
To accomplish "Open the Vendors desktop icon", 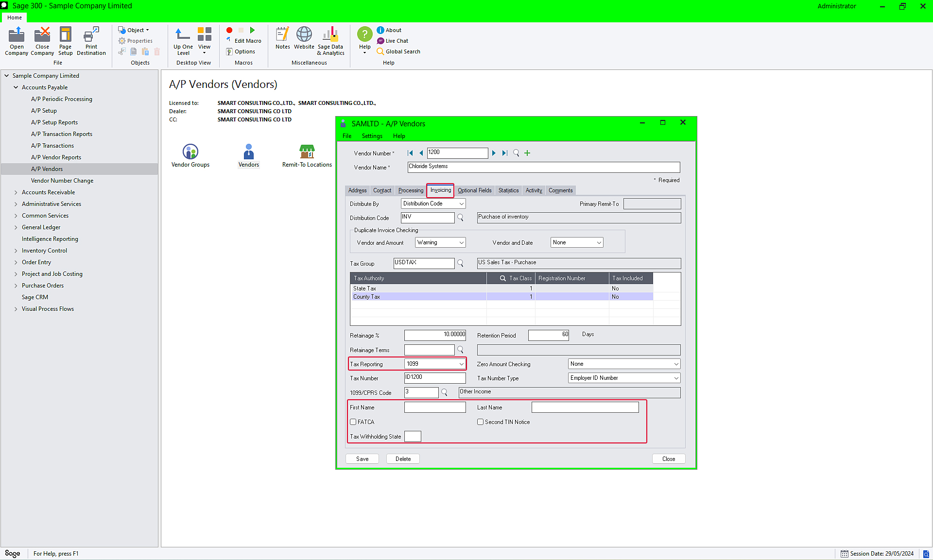I will click(x=249, y=156).
